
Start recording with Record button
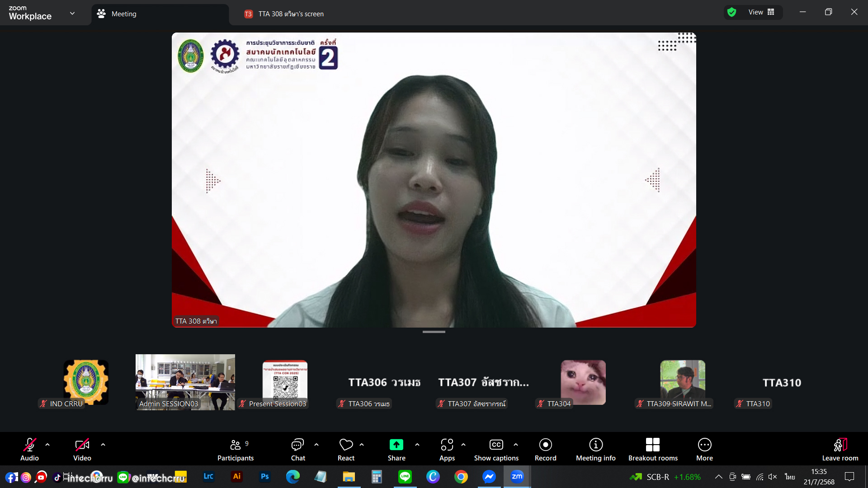pyautogui.click(x=545, y=450)
